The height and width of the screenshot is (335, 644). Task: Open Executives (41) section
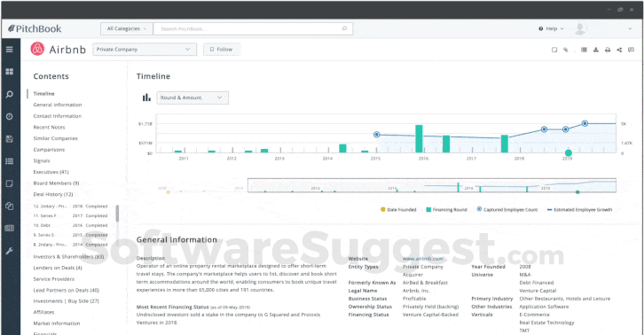51,172
